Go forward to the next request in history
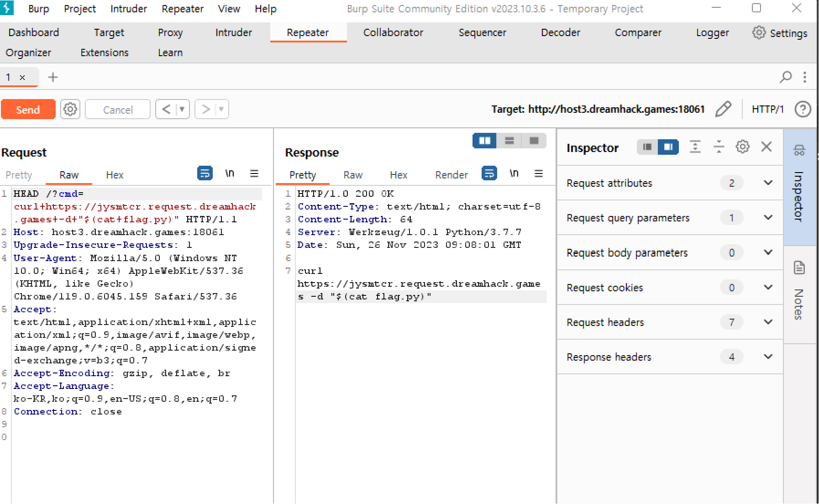819x504 pixels. pos(205,110)
